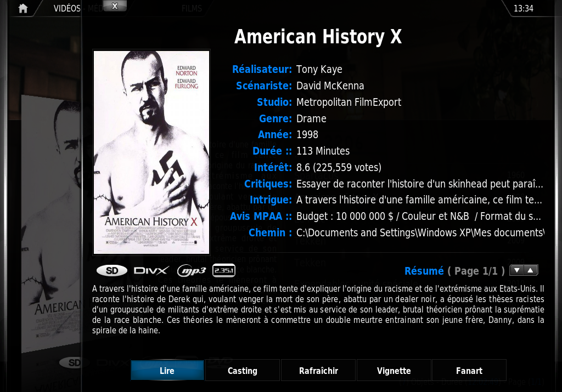Close the movie info dialog with X
562x392 pixels.
(x=115, y=5)
